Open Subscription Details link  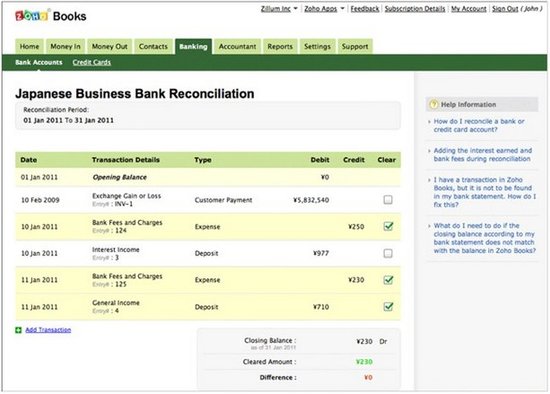(x=415, y=9)
